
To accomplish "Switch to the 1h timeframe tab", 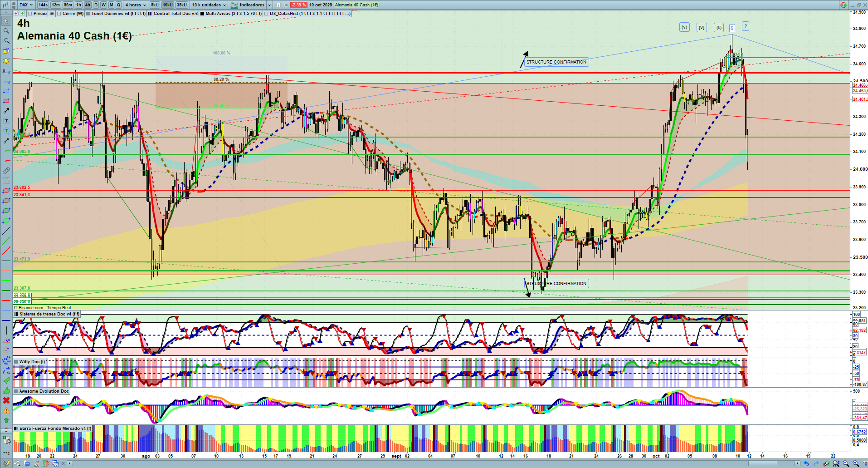I will coord(79,5).
